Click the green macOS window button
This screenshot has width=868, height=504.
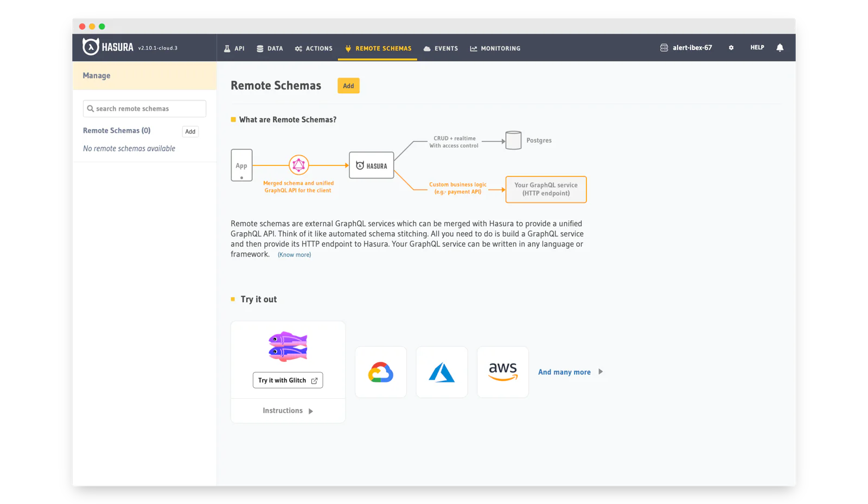point(102,27)
